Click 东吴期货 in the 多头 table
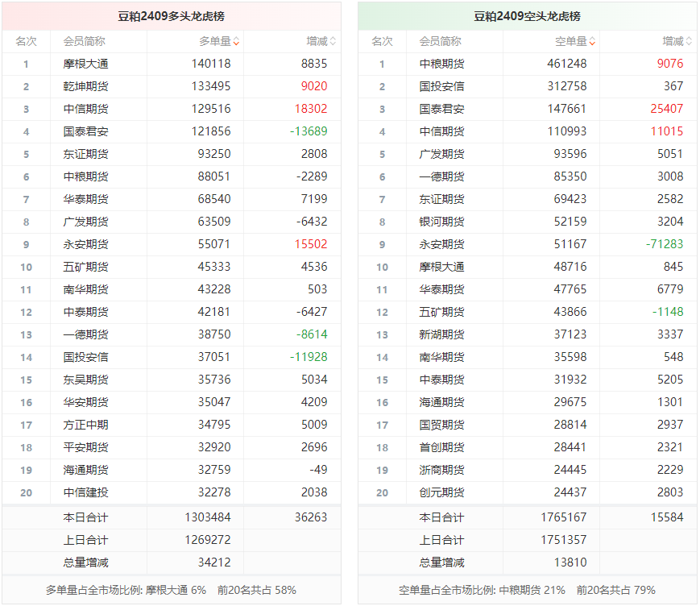 (85, 380)
